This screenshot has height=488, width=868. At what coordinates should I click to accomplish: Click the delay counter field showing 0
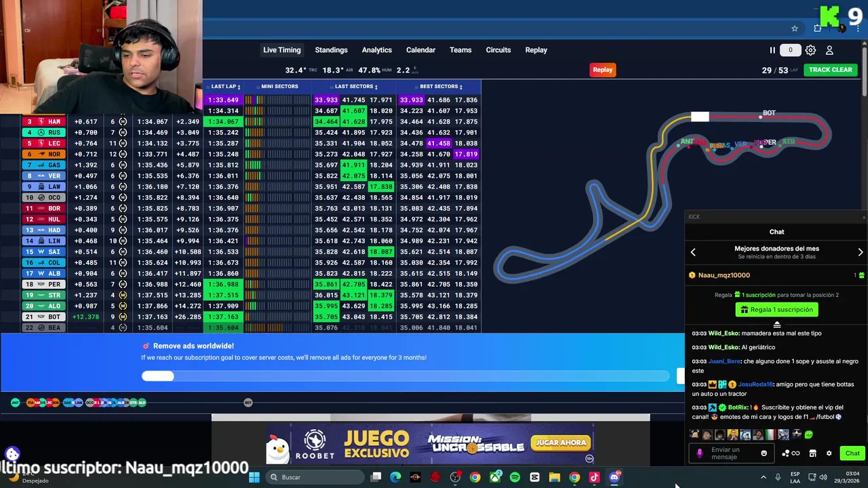click(x=790, y=50)
